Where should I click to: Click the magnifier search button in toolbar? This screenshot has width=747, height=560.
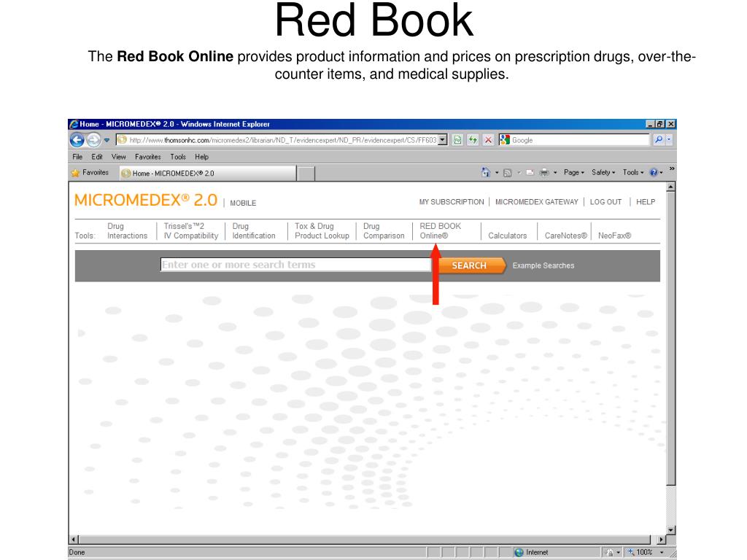[659, 140]
